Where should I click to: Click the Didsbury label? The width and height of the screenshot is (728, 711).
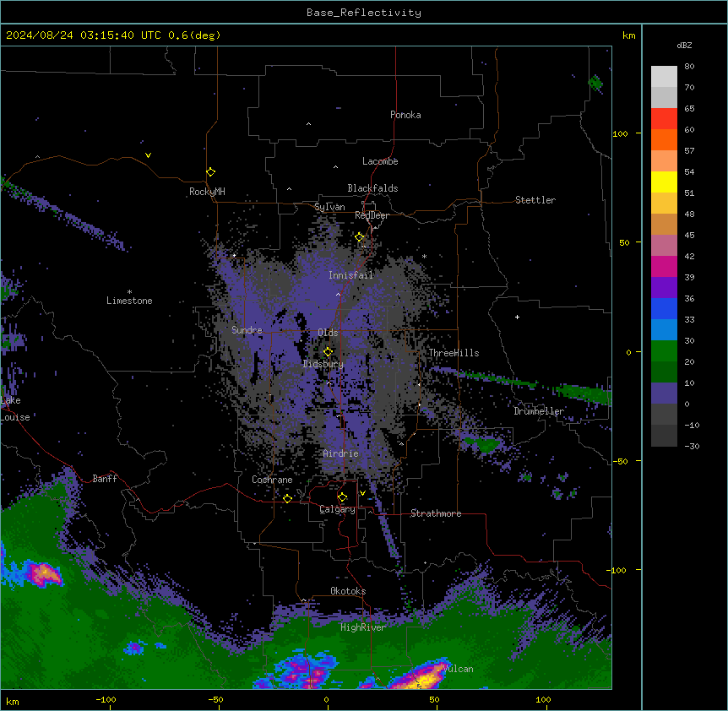point(323,364)
